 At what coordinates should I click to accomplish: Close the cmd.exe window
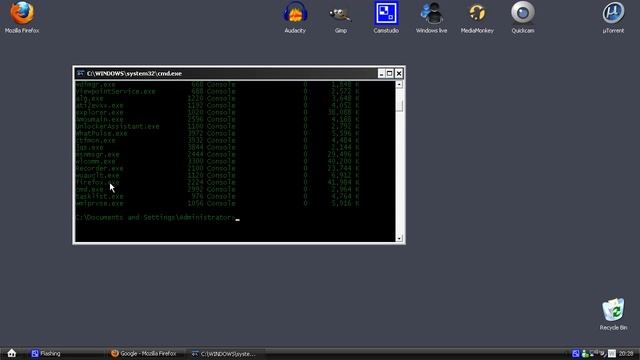point(399,73)
